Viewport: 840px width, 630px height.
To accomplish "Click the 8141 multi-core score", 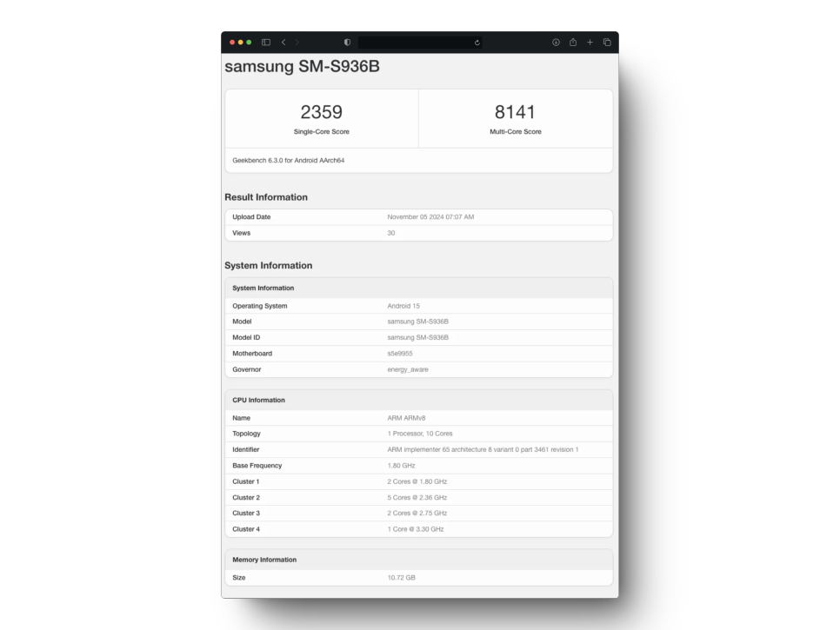I will coord(515,112).
